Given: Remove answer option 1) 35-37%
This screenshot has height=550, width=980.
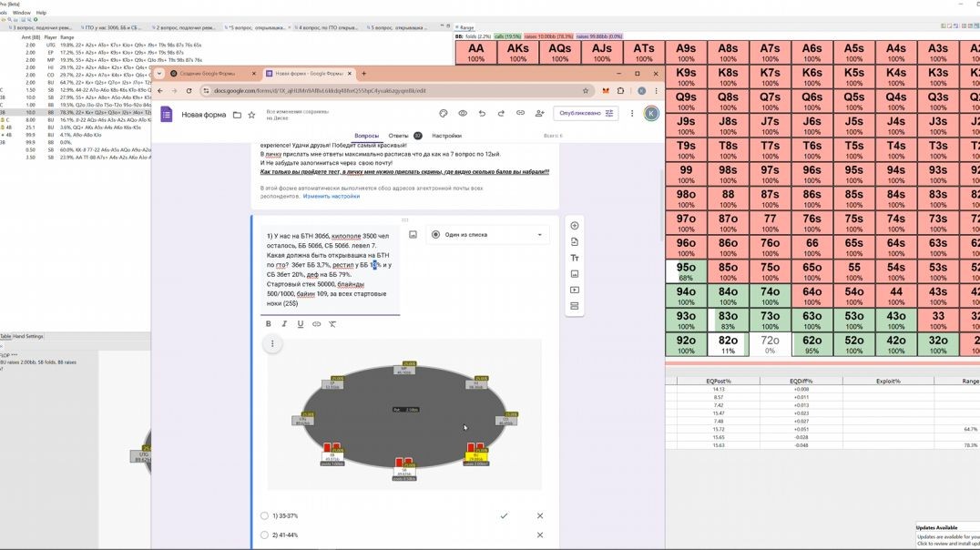Looking at the screenshot, I should point(540,515).
